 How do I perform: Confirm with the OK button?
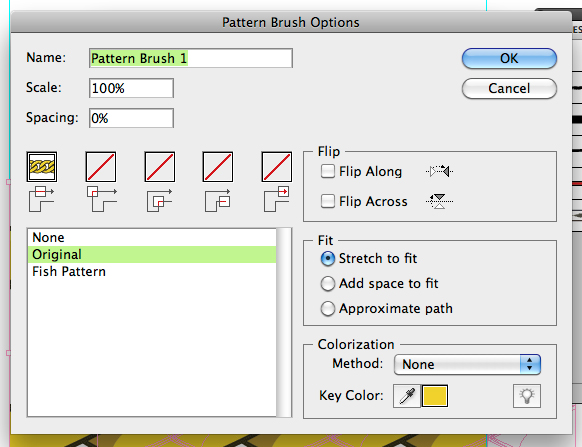coord(509,58)
